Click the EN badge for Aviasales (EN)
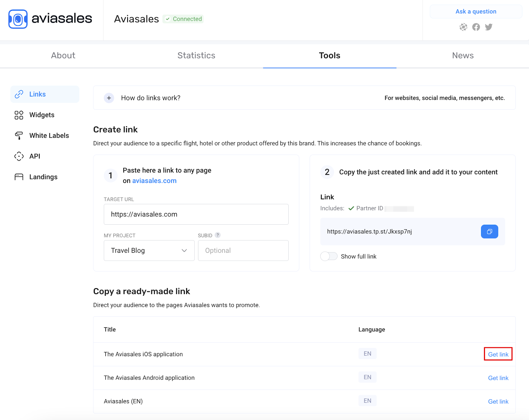 click(367, 401)
